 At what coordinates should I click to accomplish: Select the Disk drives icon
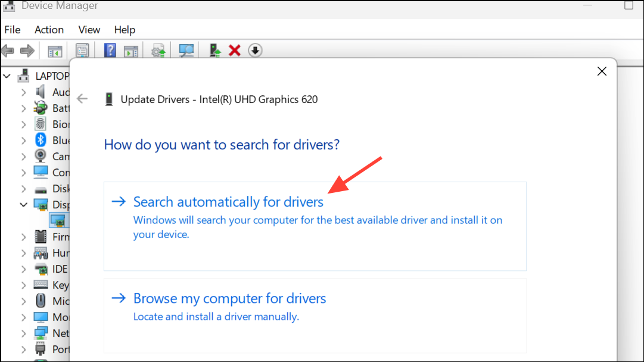(41, 189)
